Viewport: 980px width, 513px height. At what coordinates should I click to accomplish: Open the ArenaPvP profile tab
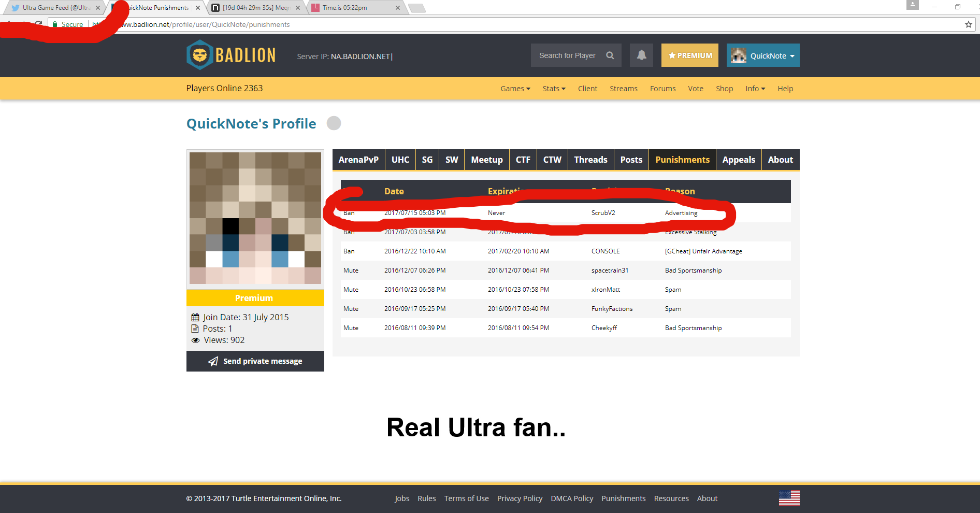click(x=358, y=160)
